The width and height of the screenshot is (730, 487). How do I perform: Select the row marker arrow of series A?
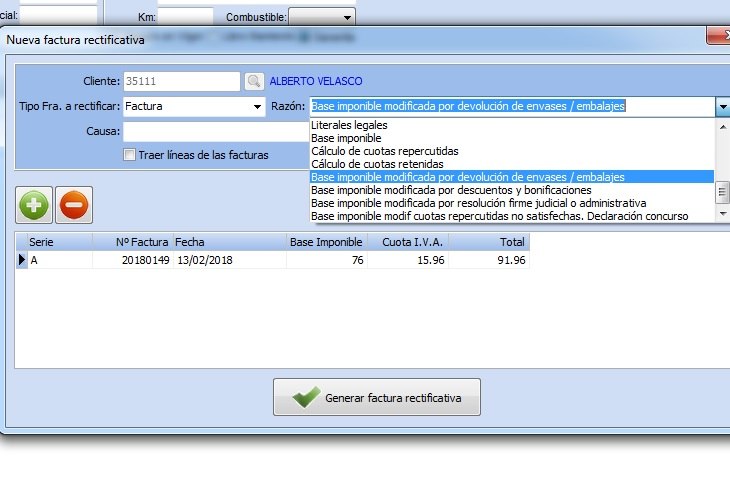[x=21, y=260]
